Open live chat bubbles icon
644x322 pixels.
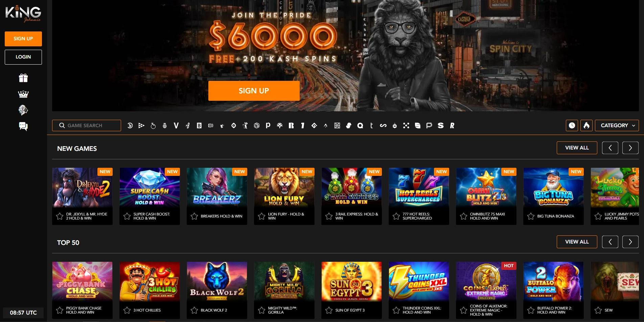[23, 126]
